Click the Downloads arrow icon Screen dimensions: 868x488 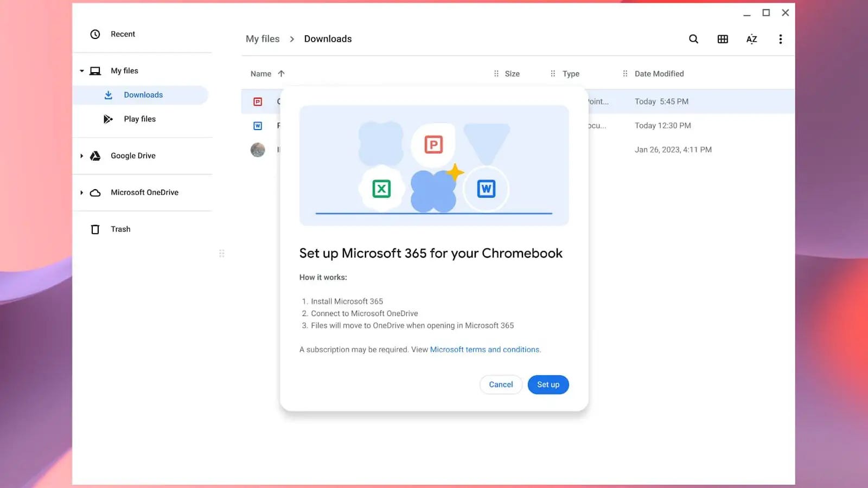(x=108, y=95)
